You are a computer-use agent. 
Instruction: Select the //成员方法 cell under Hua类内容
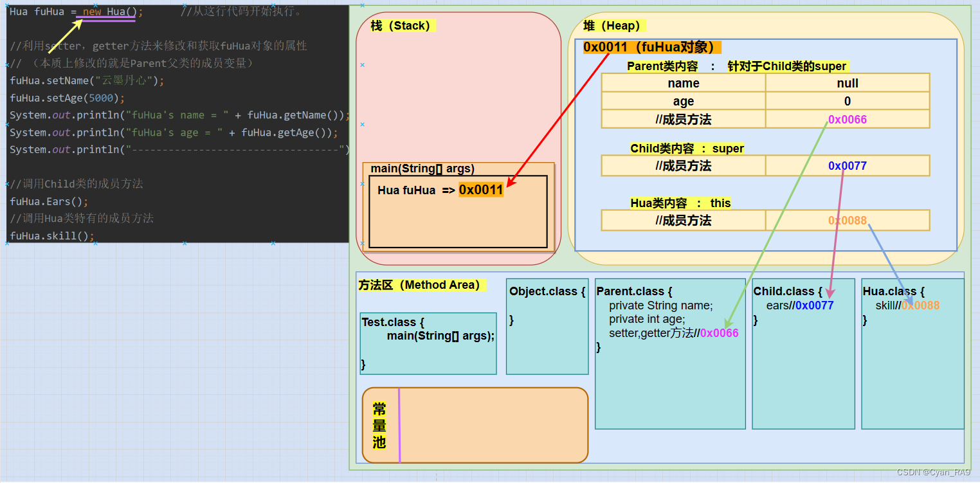click(x=684, y=221)
